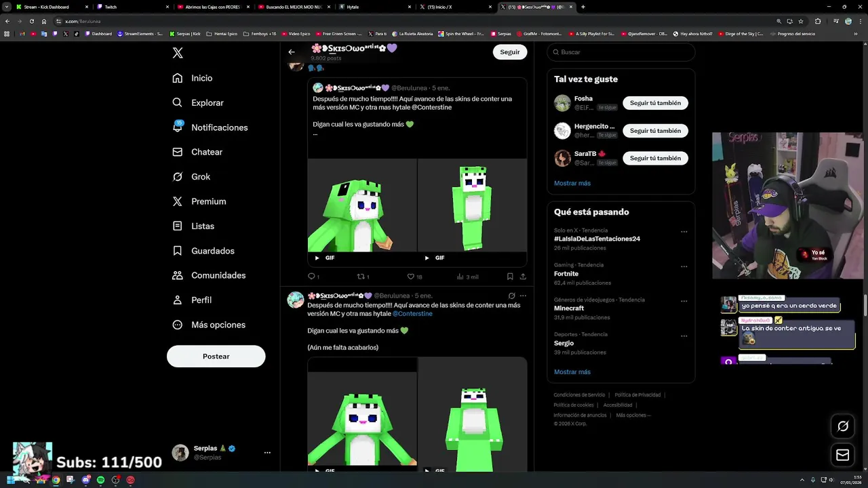
Task: Click Mostrar más under Qué está pasando
Action: tap(572, 372)
